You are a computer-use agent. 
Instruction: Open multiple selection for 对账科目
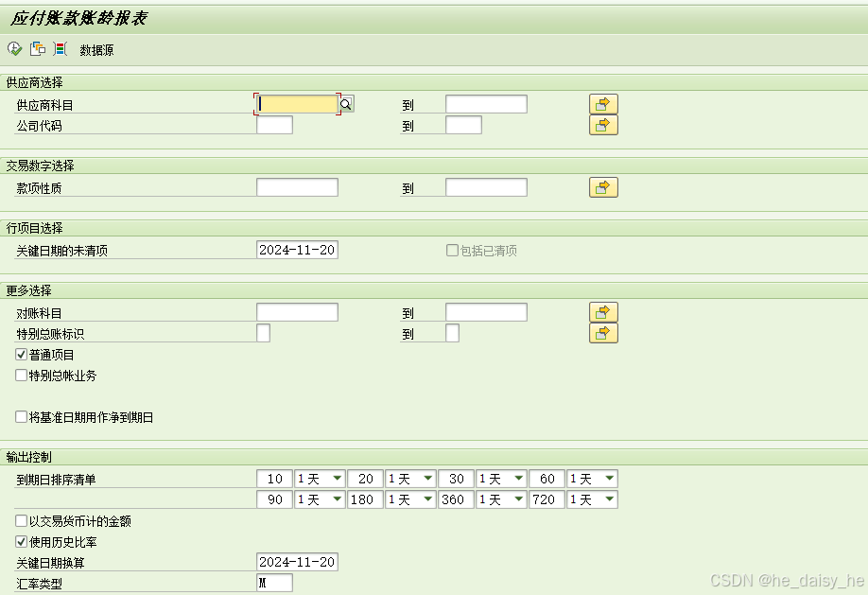click(603, 312)
